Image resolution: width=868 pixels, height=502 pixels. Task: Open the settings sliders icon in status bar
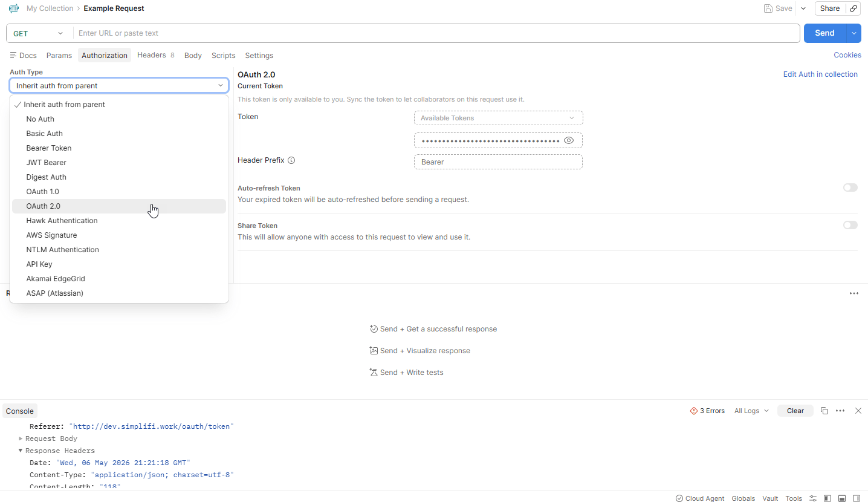813,498
